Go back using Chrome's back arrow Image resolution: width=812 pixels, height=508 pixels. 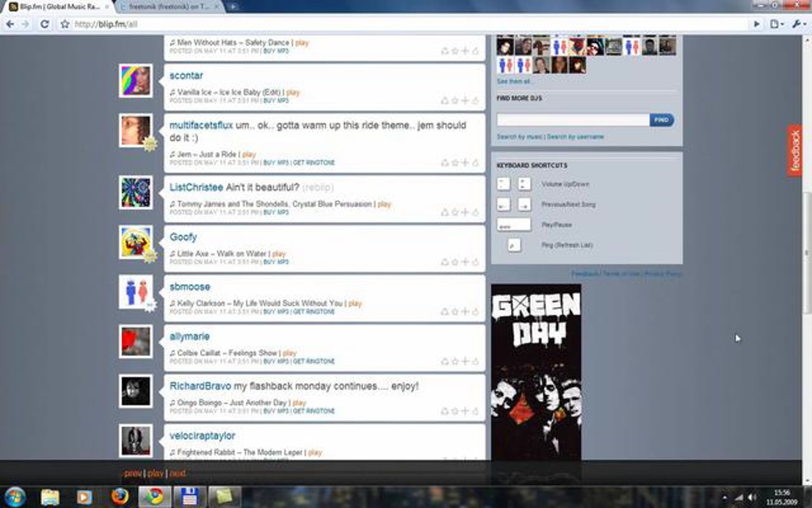10,24
